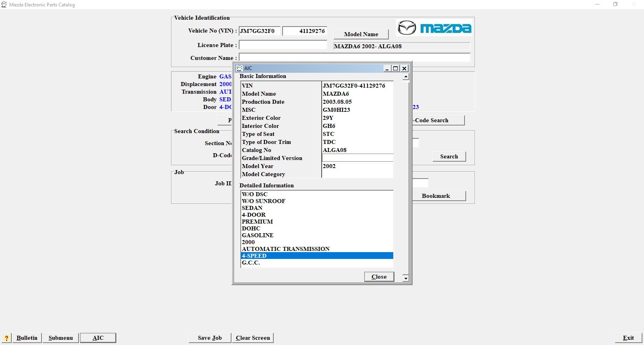Click Interior Color value GH6
Image resolution: width=644 pixels, height=345 pixels.
click(x=357, y=126)
